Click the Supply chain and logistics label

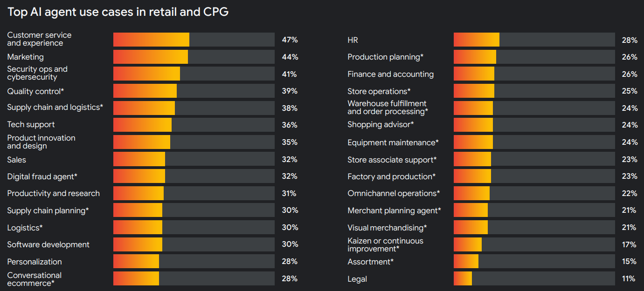[x=55, y=108]
